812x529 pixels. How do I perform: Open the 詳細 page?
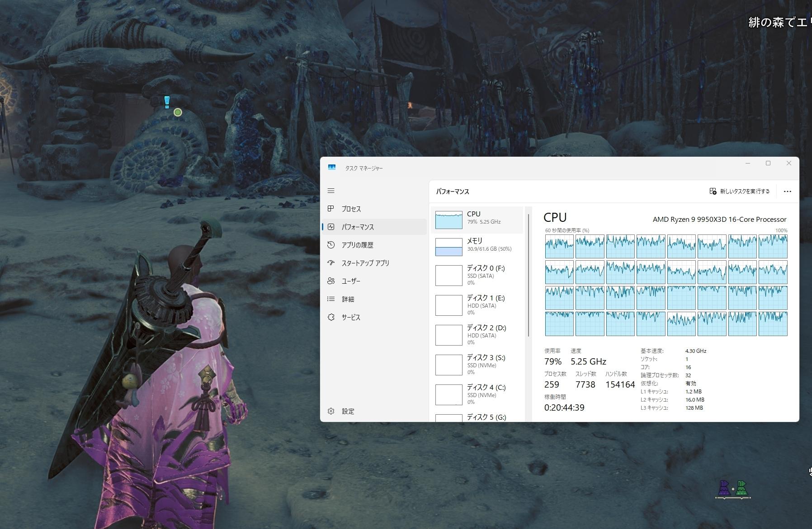point(374,299)
